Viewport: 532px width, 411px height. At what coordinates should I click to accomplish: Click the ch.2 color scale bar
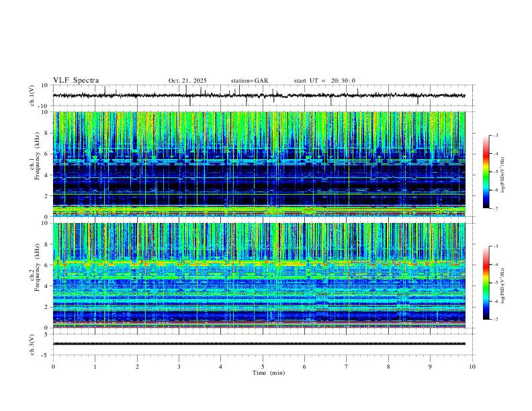click(x=486, y=283)
